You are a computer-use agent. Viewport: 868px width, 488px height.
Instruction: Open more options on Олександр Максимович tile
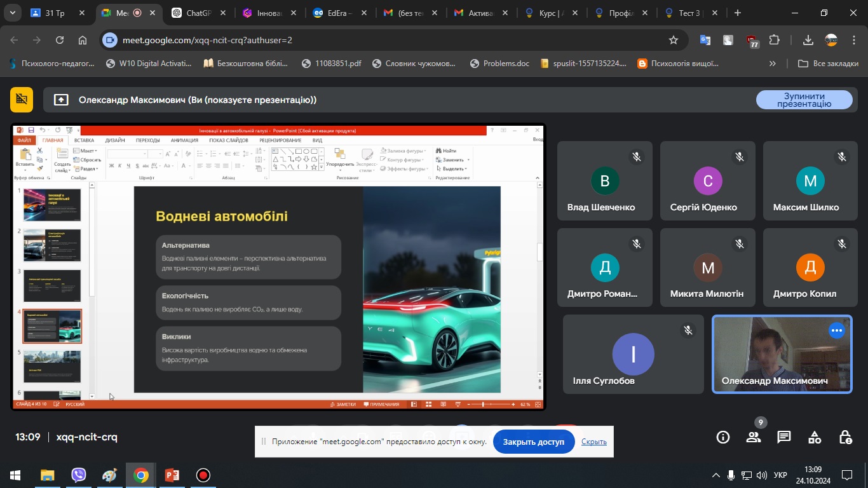tap(837, 330)
